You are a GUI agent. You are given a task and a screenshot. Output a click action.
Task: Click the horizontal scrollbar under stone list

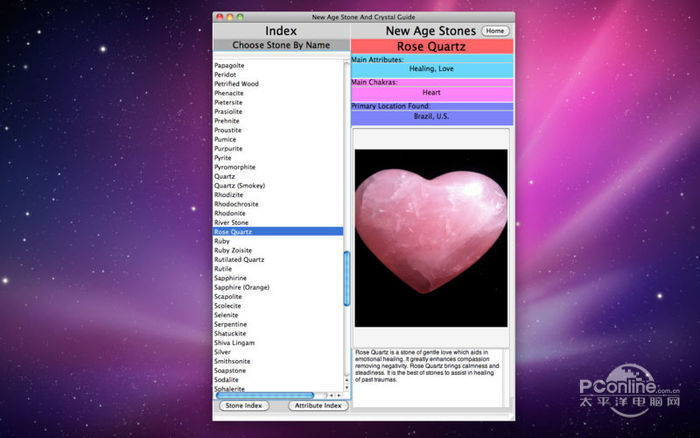266,395
